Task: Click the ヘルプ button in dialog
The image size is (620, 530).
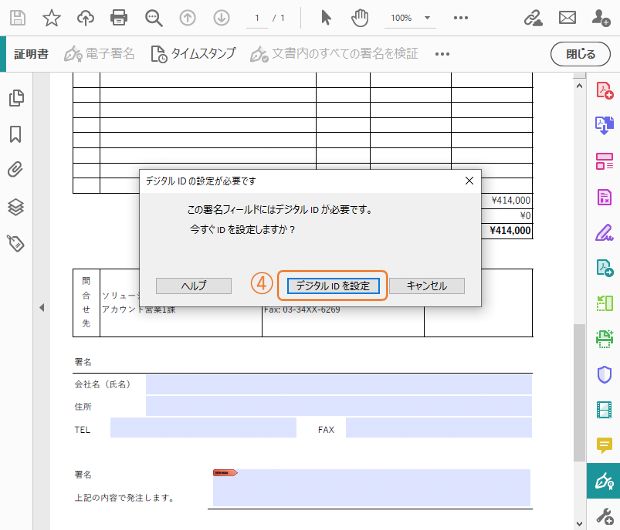Action: [194, 286]
